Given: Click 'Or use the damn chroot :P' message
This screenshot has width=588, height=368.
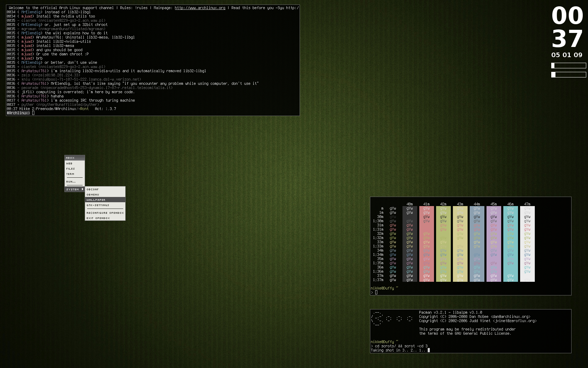Looking at the screenshot, I should click(x=62, y=54).
